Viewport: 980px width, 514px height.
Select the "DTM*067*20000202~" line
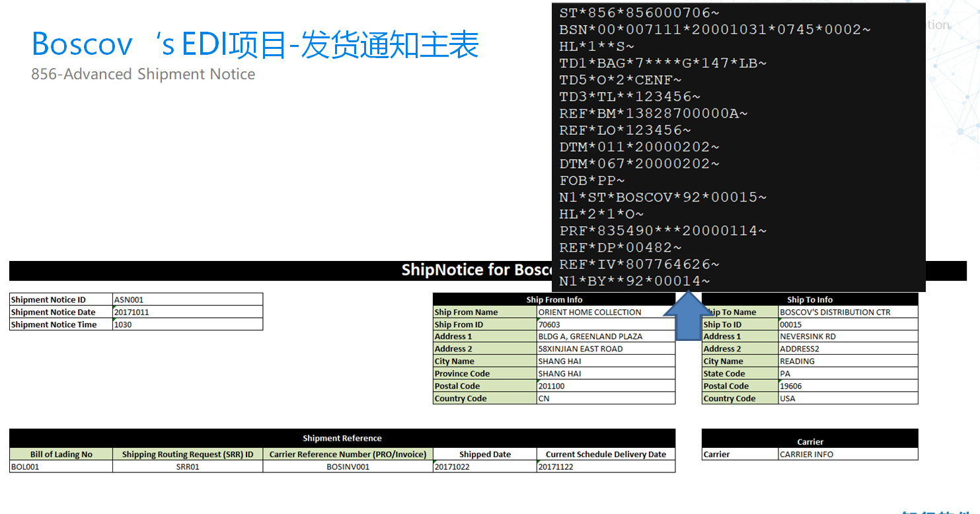[639, 164]
